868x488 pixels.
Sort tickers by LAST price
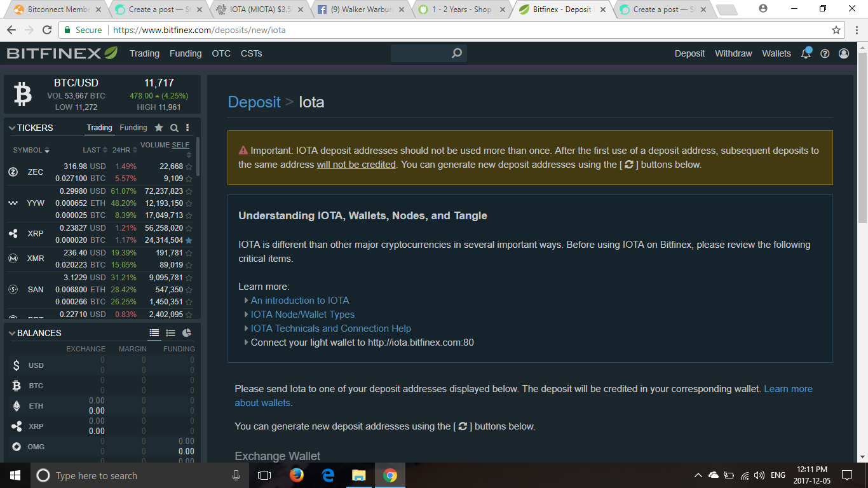[95, 150]
